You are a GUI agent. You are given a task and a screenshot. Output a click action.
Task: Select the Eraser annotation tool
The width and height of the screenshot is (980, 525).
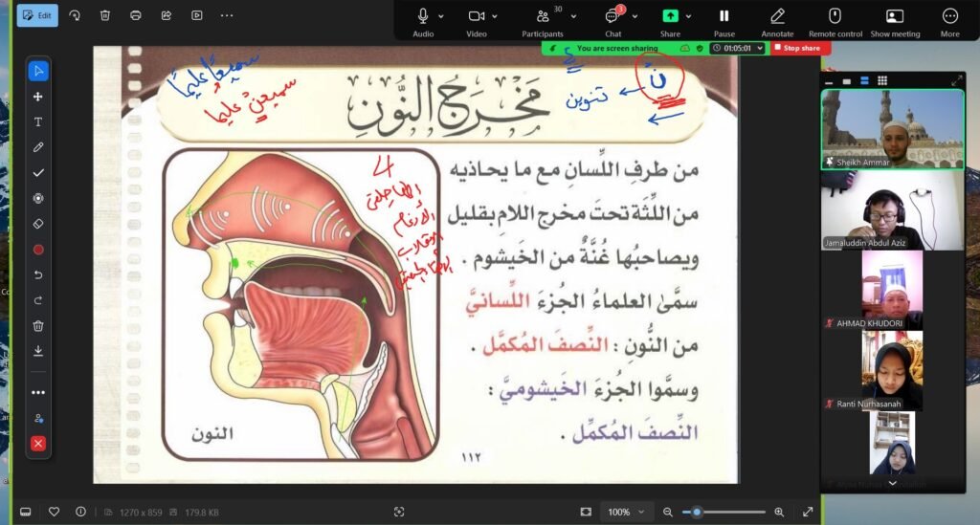[38, 224]
